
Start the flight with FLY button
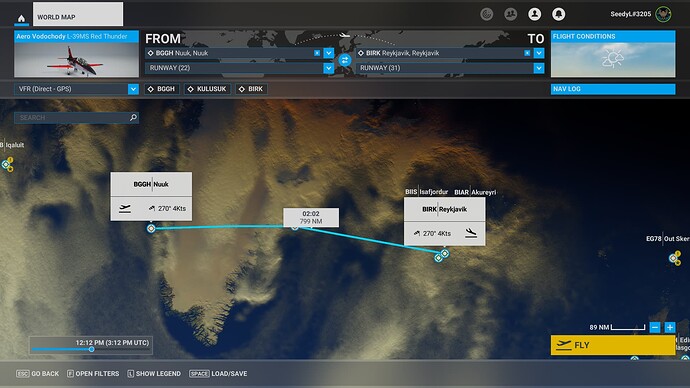click(613, 345)
